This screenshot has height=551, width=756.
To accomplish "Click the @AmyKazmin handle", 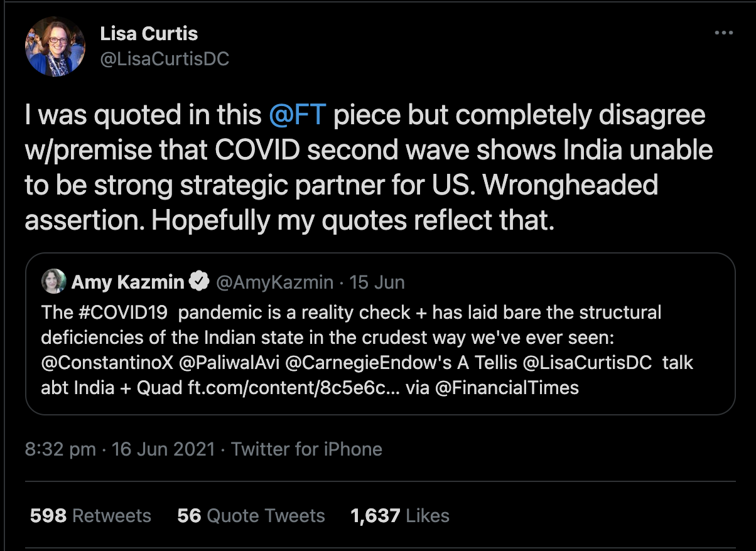I will [x=274, y=282].
